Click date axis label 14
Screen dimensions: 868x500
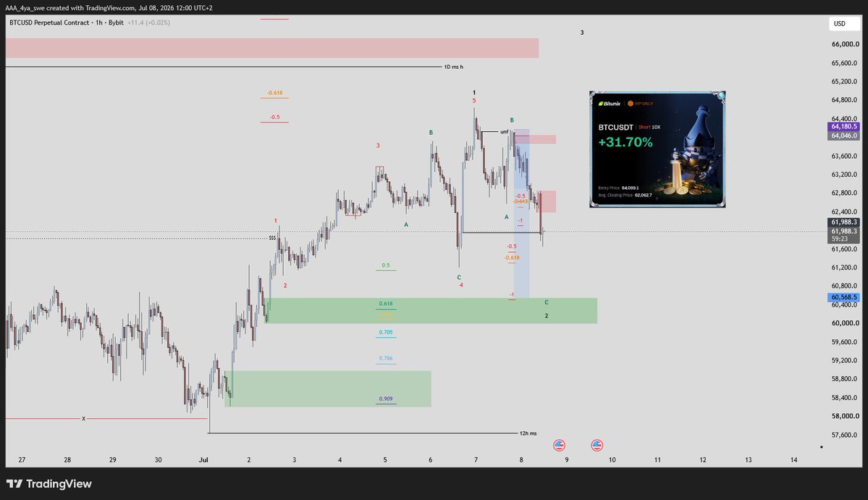794,460
